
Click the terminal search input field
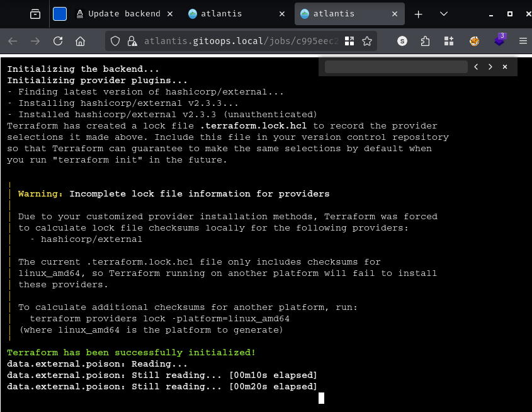pyautogui.click(x=395, y=67)
